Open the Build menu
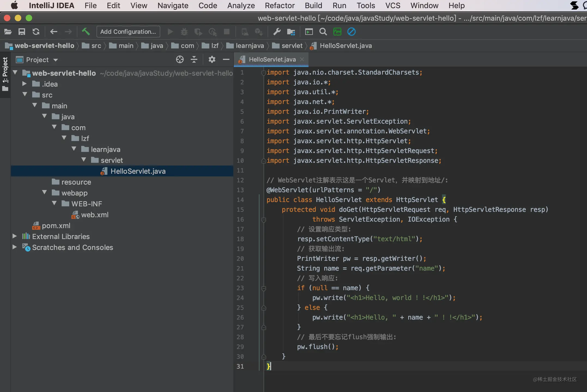The width and height of the screenshot is (587, 392). (x=313, y=5)
